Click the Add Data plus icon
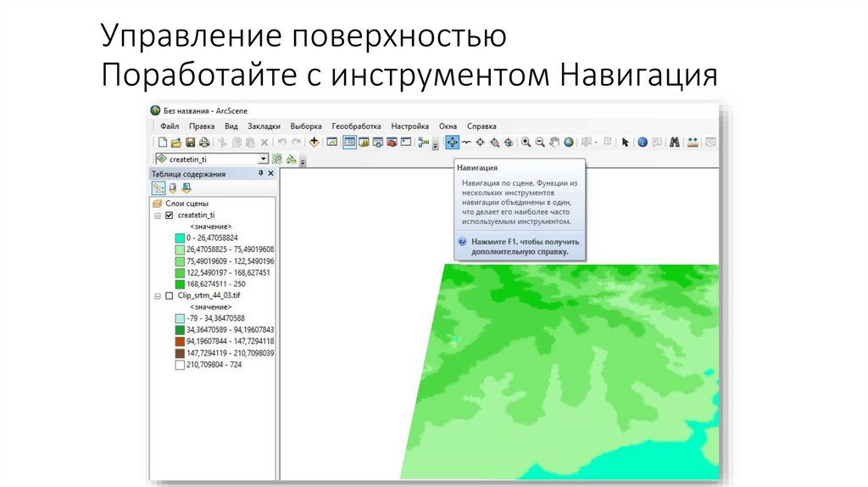 [314, 143]
